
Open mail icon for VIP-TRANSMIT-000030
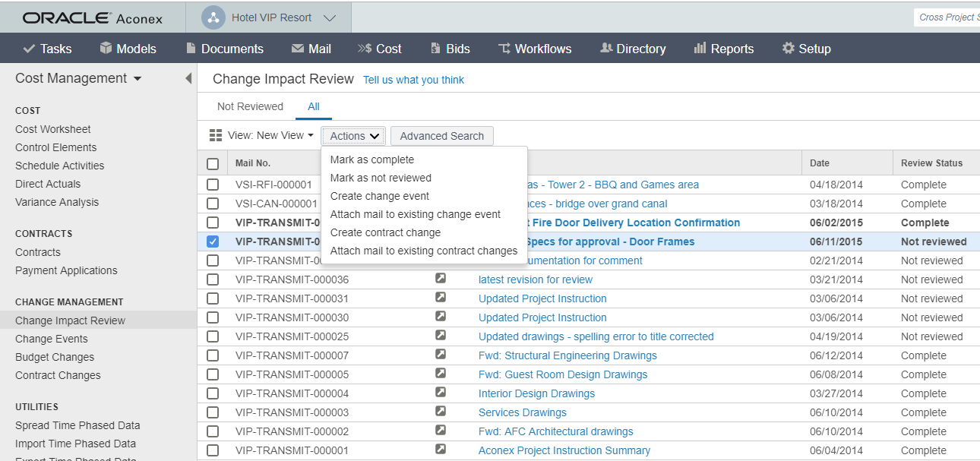coord(441,316)
